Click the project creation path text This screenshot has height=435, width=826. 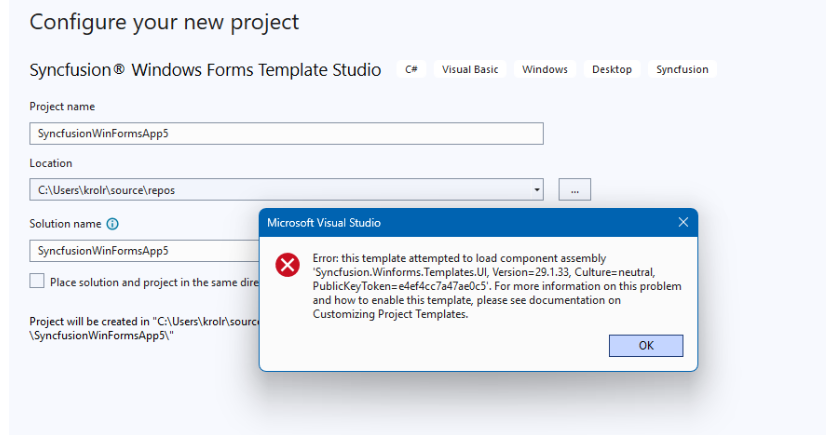(x=140, y=327)
